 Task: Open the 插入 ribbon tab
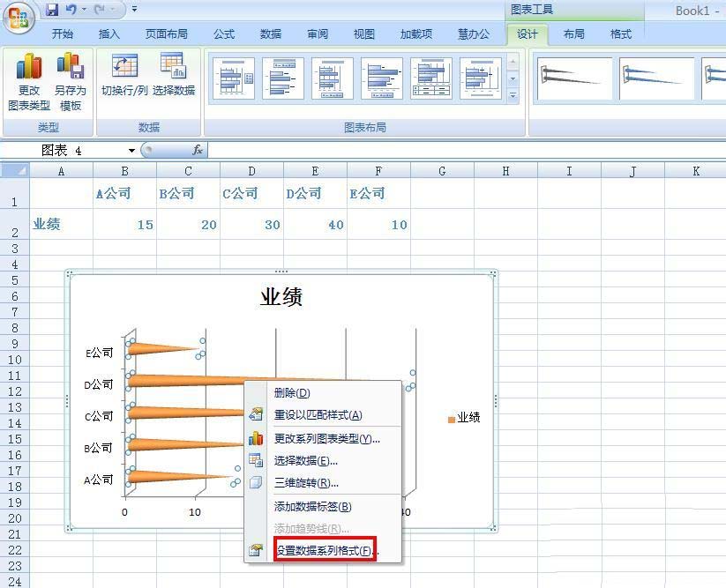109,34
